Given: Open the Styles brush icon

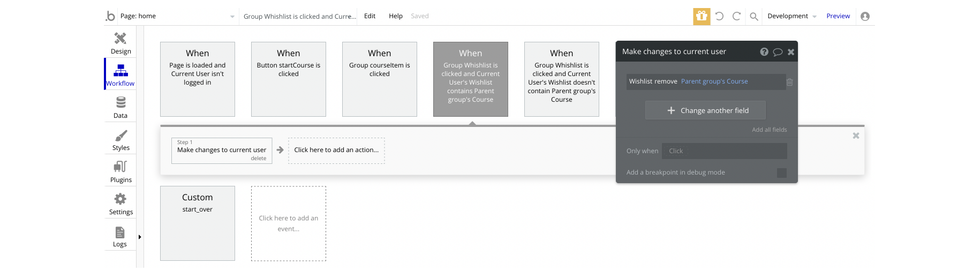Looking at the screenshot, I should pyautogui.click(x=120, y=135).
